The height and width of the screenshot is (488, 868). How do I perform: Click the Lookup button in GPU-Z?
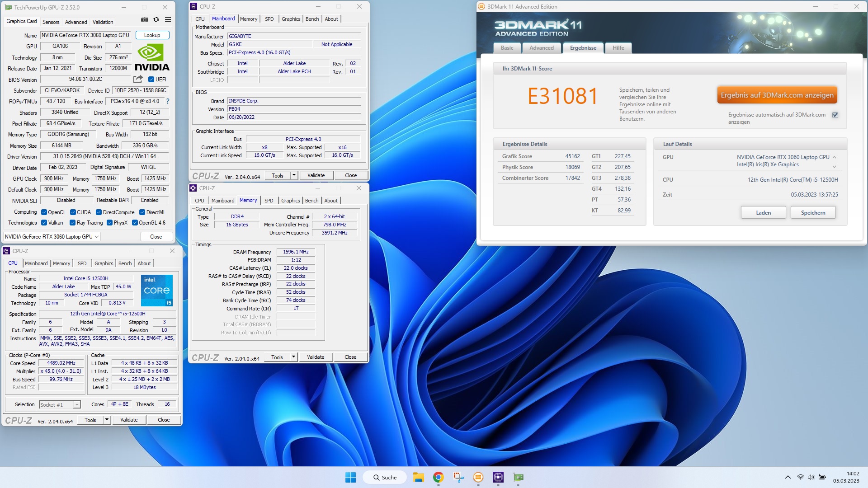point(152,35)
